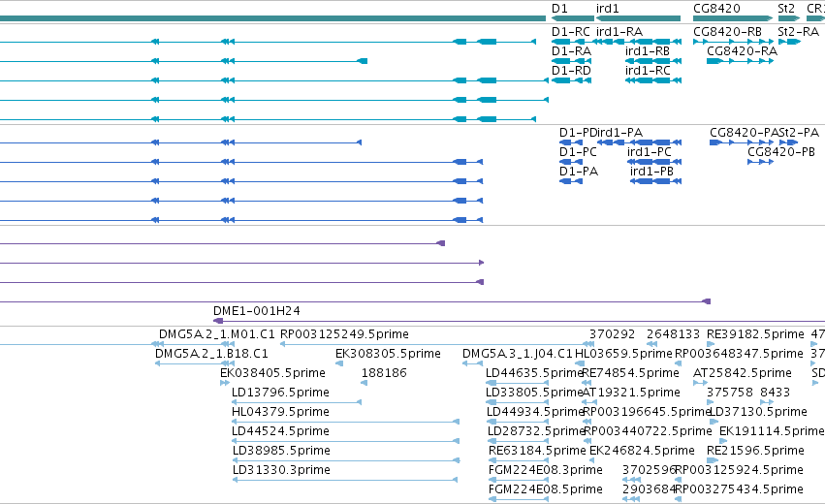The image size is (825, 504).
Task: Select the CG8420-PA protein feature
Action: (x=744, y=133)
